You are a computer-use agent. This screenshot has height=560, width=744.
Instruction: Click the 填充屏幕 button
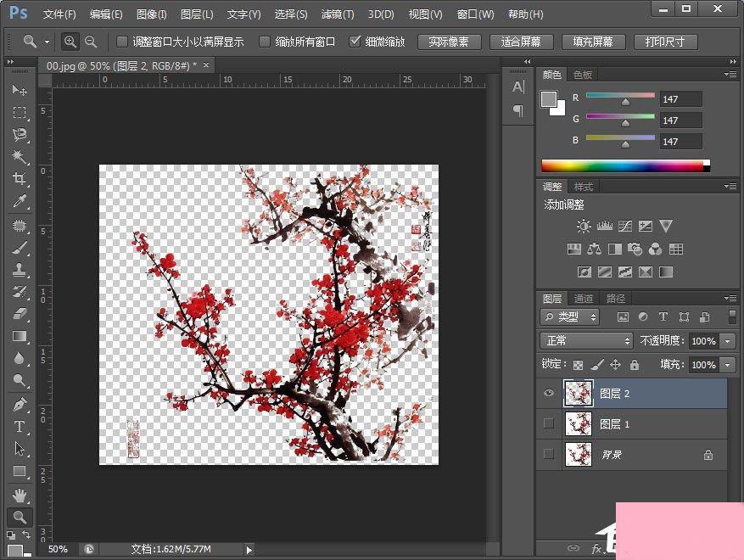pyautogui.click(x=593, y=42)
